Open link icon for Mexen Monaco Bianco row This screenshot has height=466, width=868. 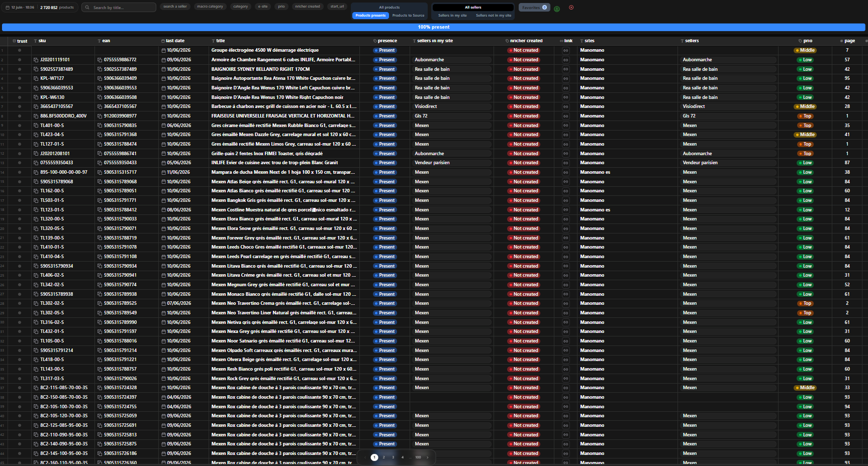pos(565,294)
